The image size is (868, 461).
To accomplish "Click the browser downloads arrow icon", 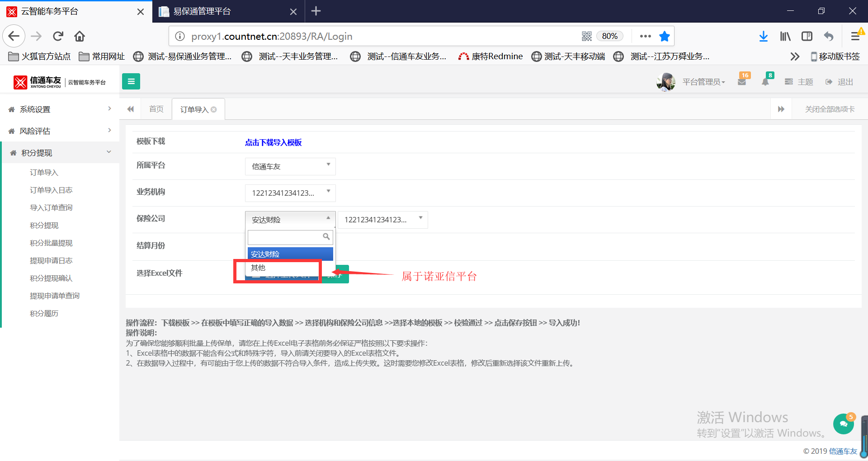I will click(764, 36).
